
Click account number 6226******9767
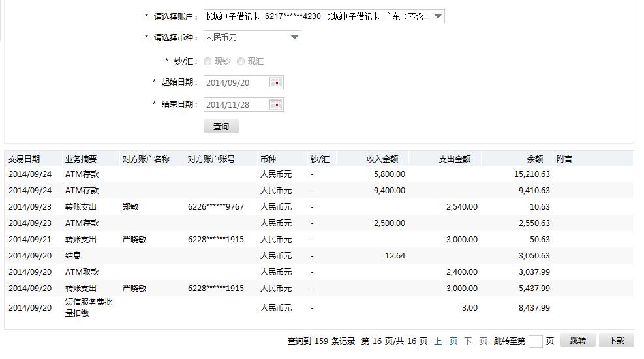click(x=216, y=207)
